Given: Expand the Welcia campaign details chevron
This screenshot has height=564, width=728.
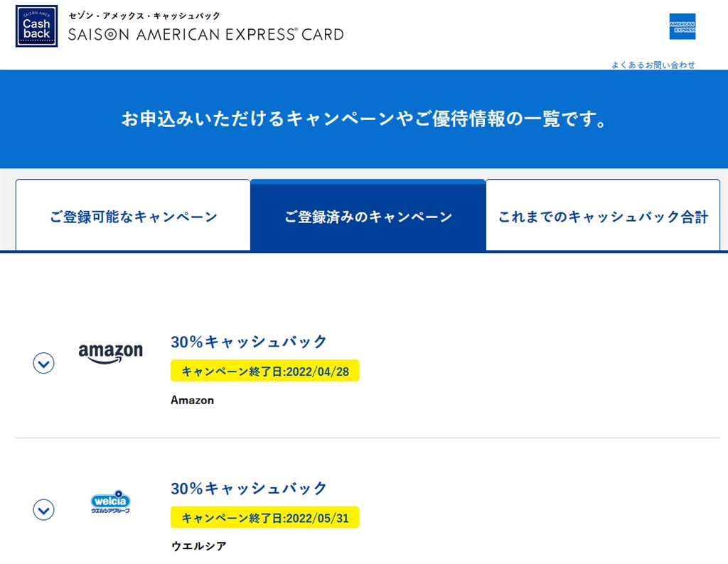Looking at the screenshot, I should [44, 509].
